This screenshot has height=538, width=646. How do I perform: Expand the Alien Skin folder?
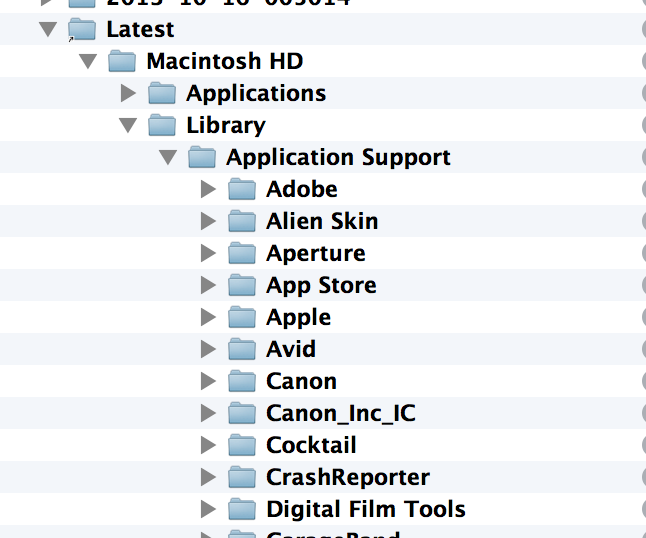tap(208, 221)
